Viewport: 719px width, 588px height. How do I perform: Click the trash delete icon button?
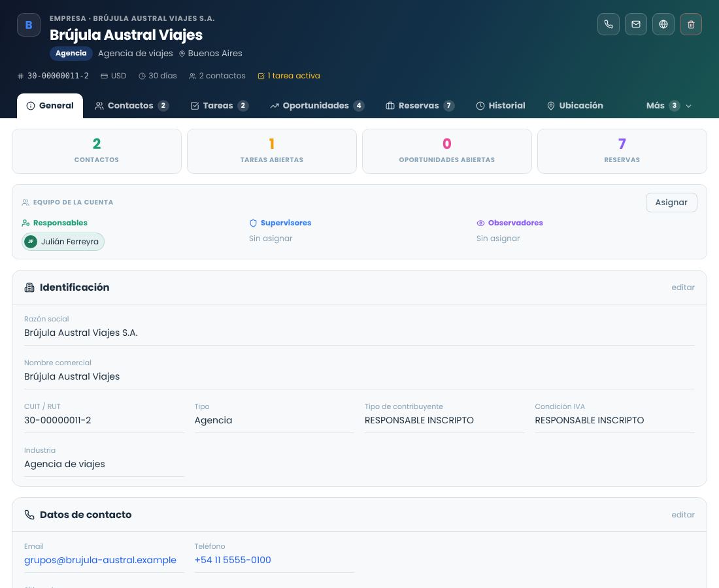pos(691,24)
